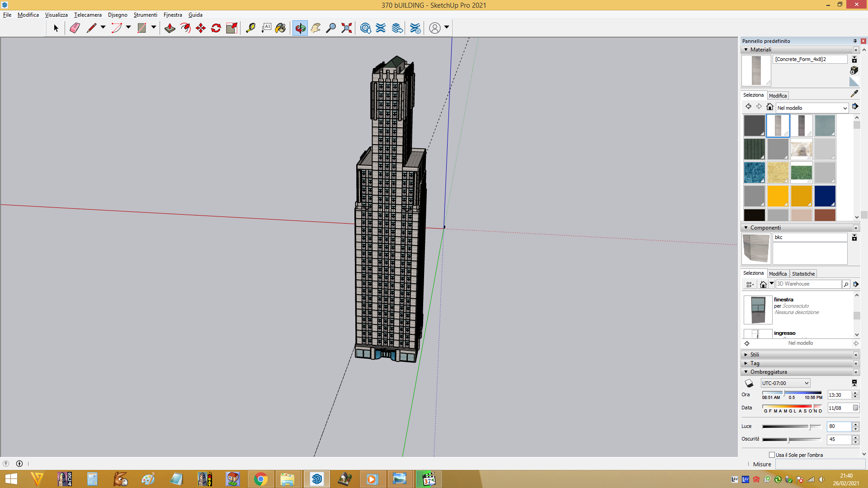Open the Nel modello materials dropdown

click(812, 108)
